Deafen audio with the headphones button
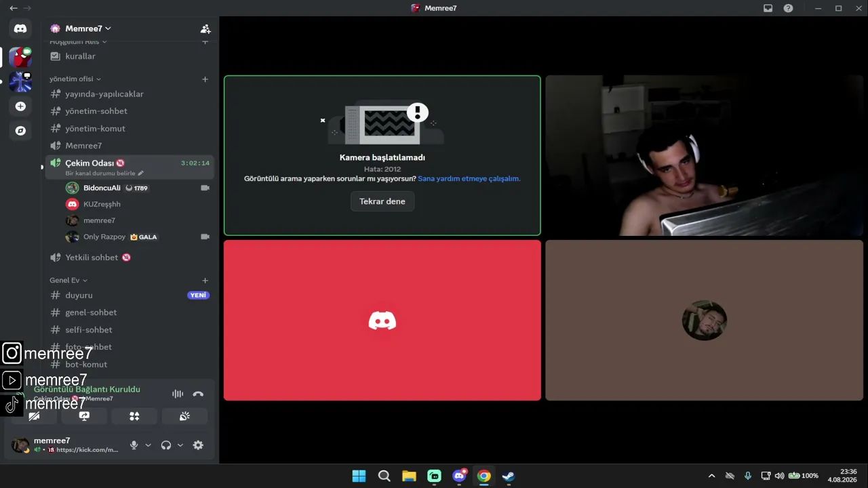The image size is (868, 488). click(166, 445)
